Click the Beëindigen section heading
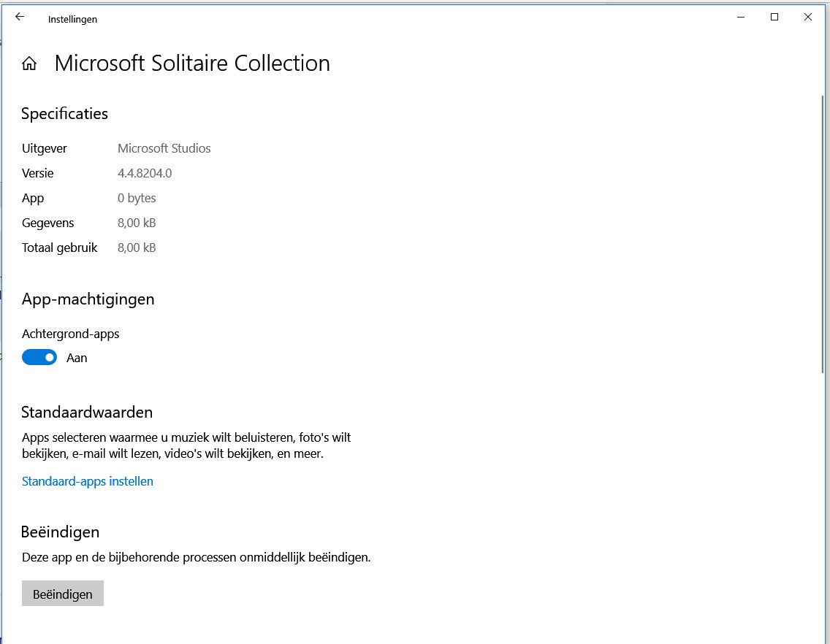830x644 pixels. 61,532
